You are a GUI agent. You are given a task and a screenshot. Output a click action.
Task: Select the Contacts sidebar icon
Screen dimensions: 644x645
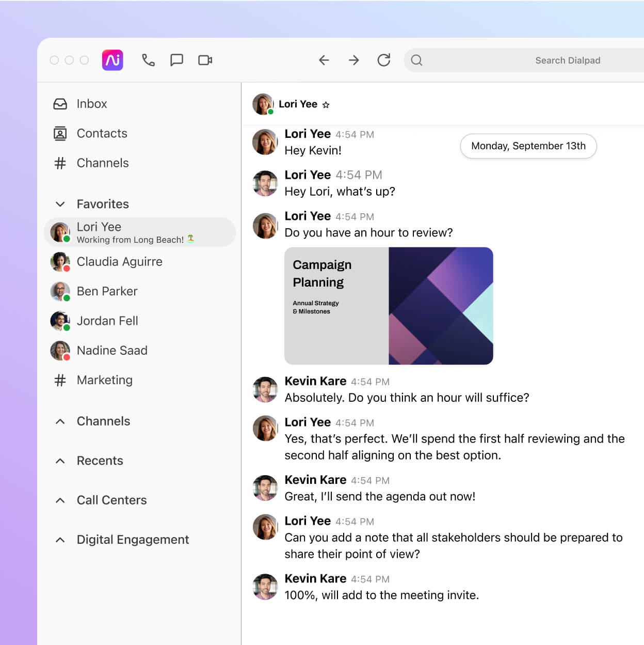tap(60, 133)
